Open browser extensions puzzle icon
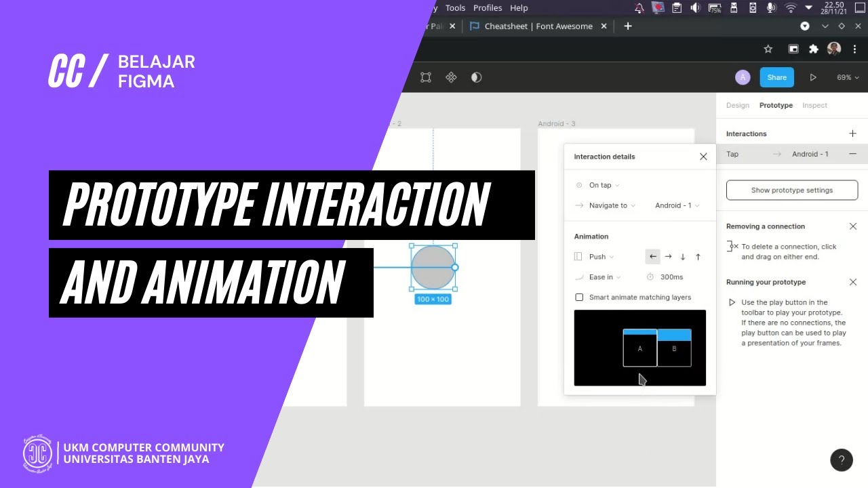This screenshot has height=488, width=868. 814,49
